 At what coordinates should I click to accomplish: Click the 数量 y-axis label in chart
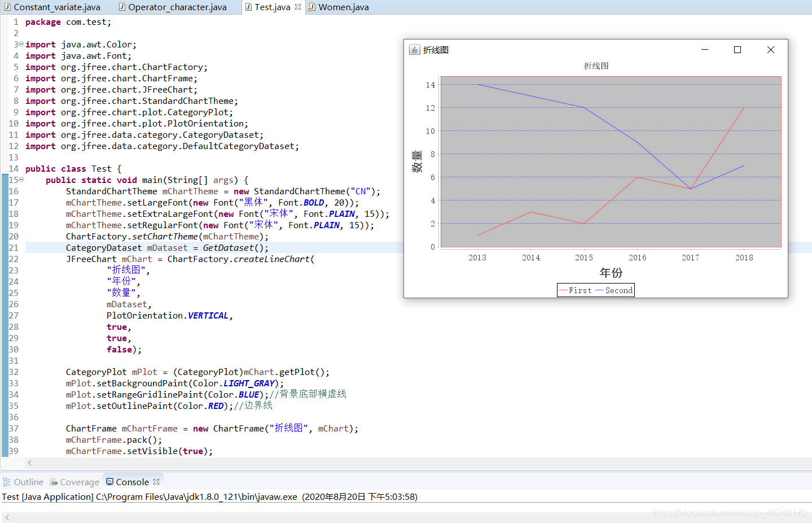click(417, 162)
